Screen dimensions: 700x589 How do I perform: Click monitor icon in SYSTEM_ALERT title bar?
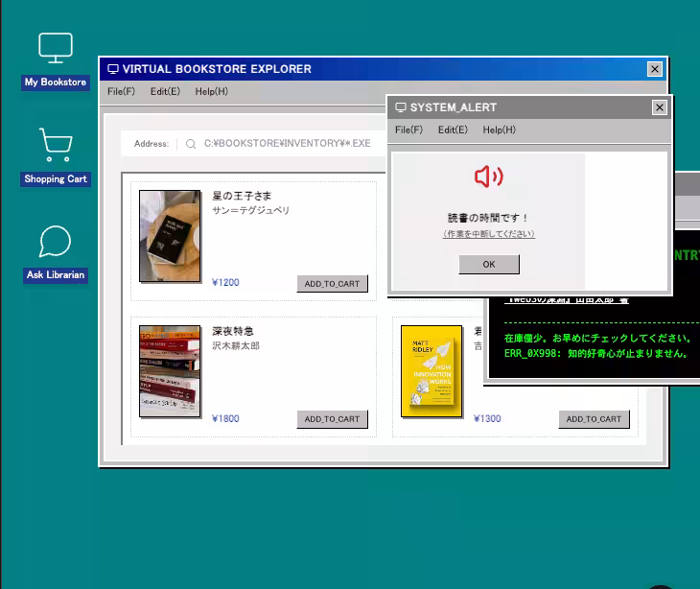[401, 107]
